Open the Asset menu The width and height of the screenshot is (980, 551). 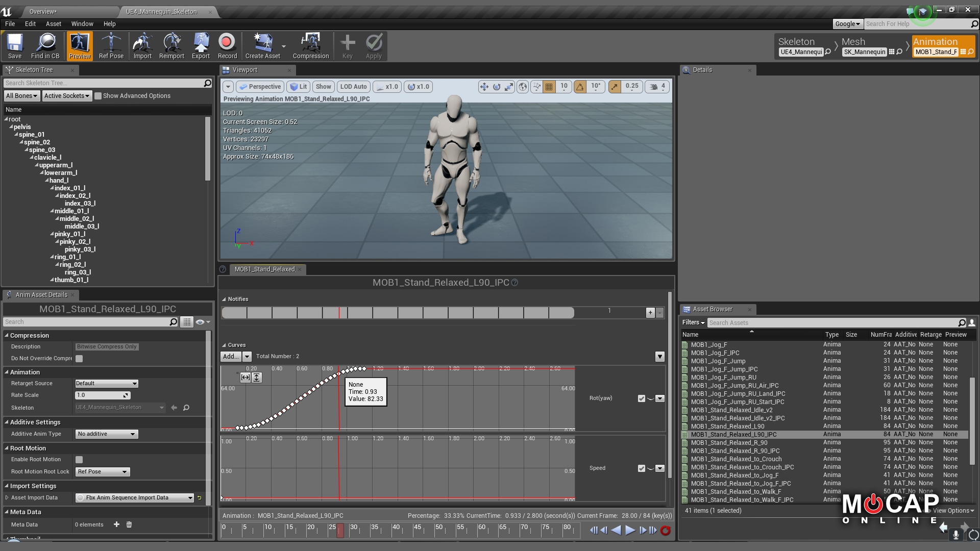tap(53, 24)
